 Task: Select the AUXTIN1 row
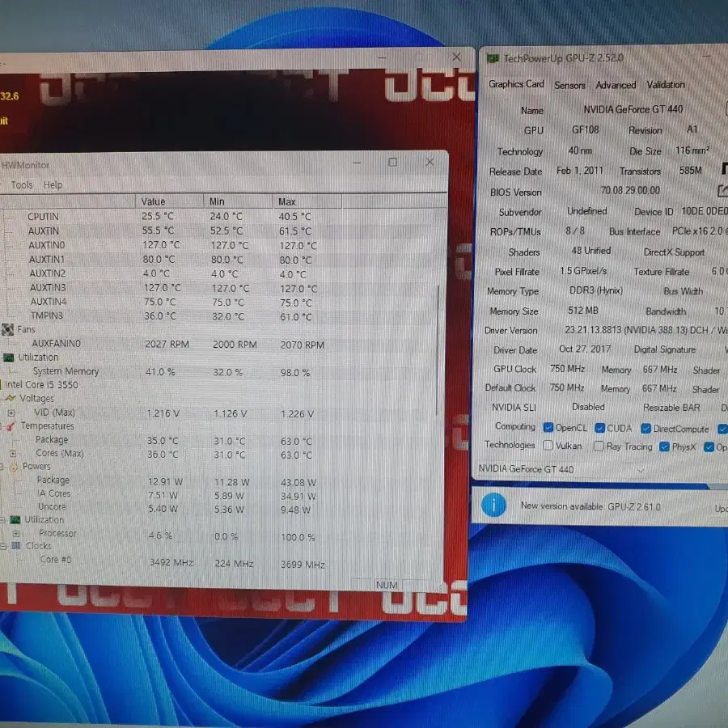click(223, 260)
